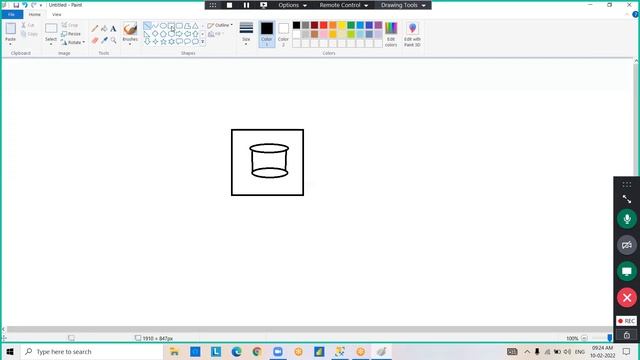Open Edit with Paint 3D
Screen dimensions: 640x360
coord(412,34)
